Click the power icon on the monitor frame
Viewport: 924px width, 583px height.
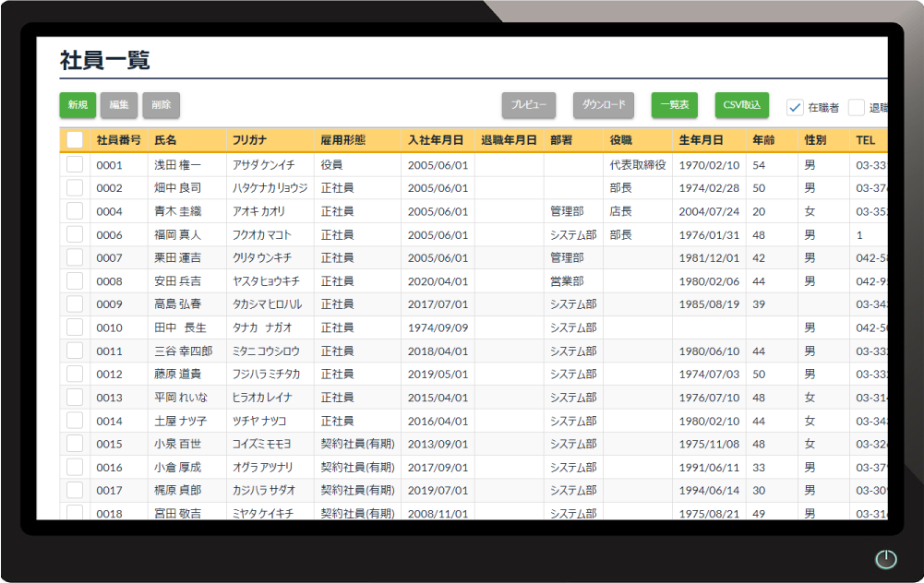point(885,559)
